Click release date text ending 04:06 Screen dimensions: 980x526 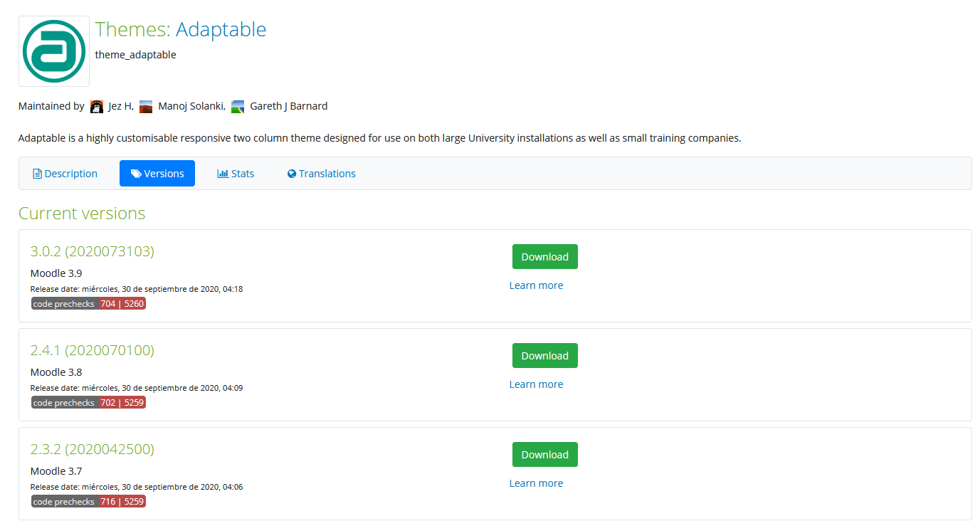(137, 487)
